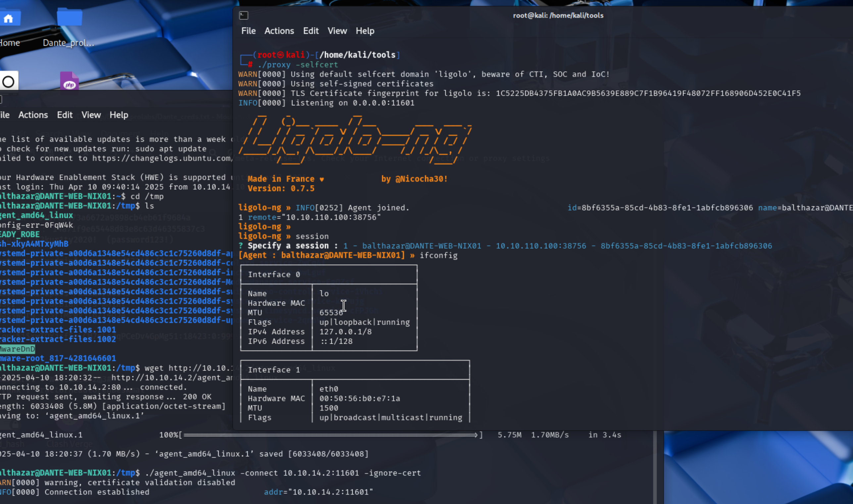Open Edit menu in ligolo proxy terminal
This screenshot has height=504, width=853.
pos(310,31)
